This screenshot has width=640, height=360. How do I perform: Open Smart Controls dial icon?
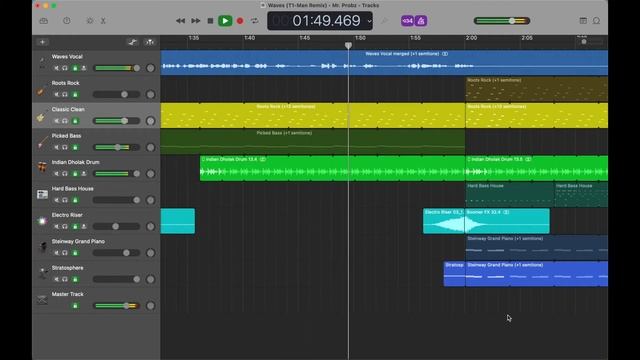[x=90, y=21]
